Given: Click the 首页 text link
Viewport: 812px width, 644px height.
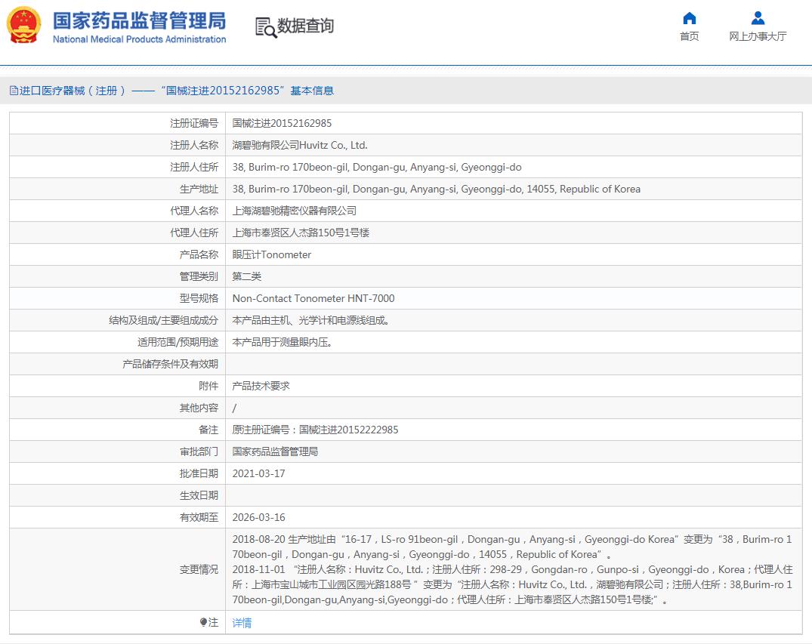Looking at the screenshot, I should [690, 36].
